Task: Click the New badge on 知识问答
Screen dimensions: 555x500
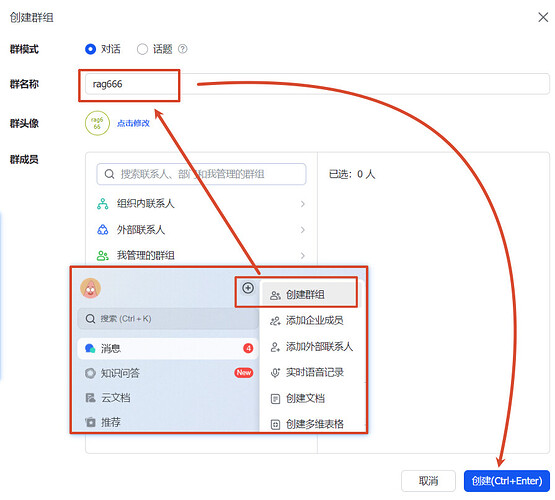Action: [244, 373]
